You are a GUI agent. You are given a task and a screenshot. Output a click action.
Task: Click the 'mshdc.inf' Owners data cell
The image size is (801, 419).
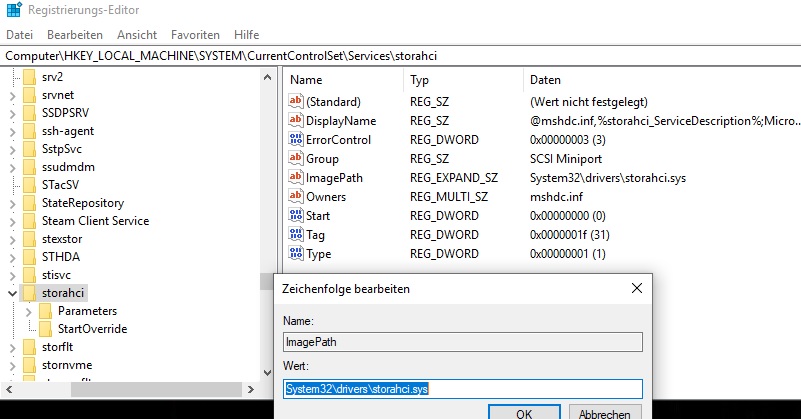pos(556,197)
